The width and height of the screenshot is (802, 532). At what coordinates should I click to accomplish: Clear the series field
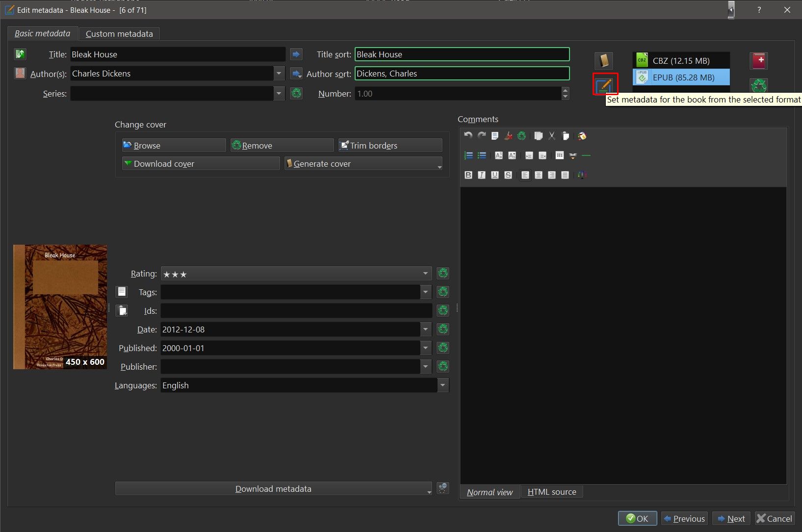296,93
